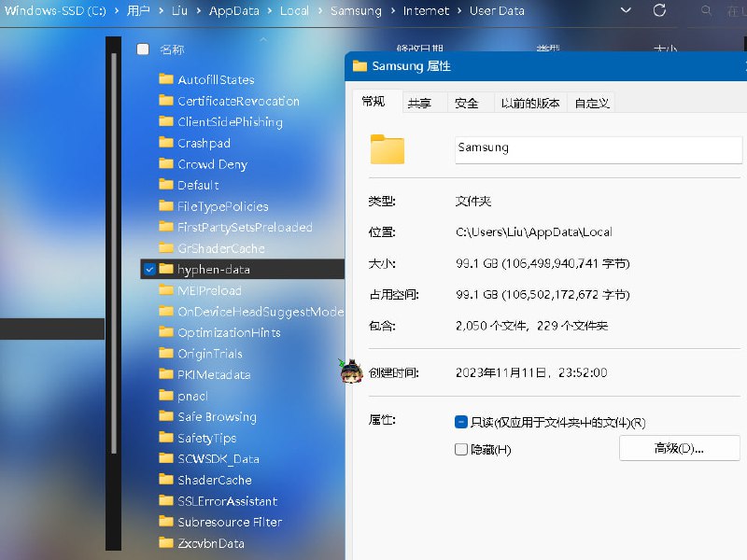The width and height of the screenshot is (747, 560).
Task: Open the Default folder
Action: click(196, 185)
